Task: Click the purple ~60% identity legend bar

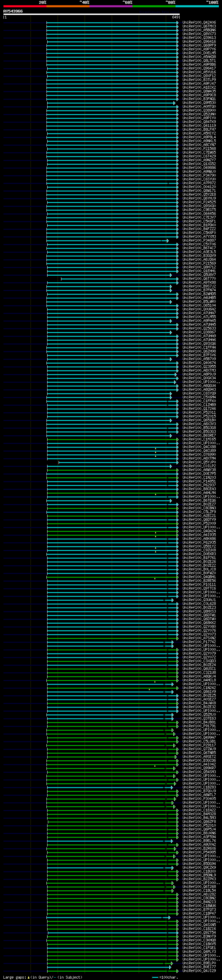Action: point(111,7)
